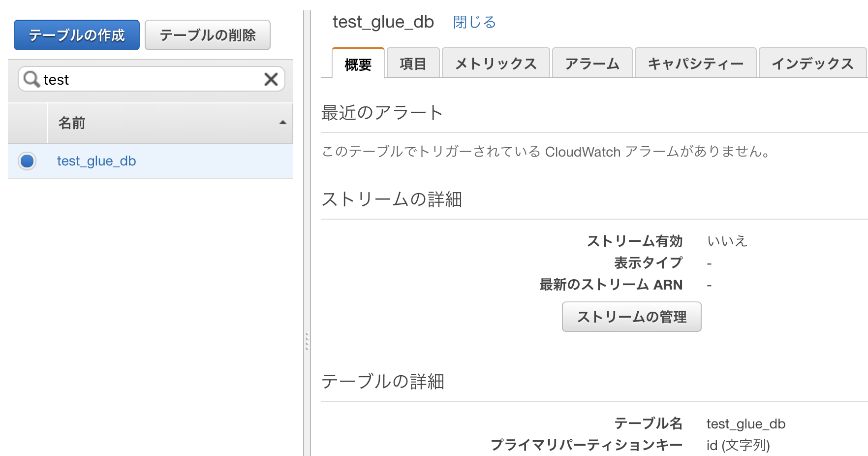Click the テーブルの作成 button
The image size is (868, 456).
pos(77,34)
